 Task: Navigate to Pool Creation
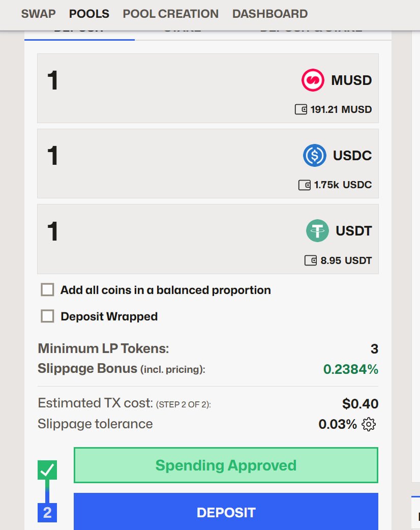[170, 14]
